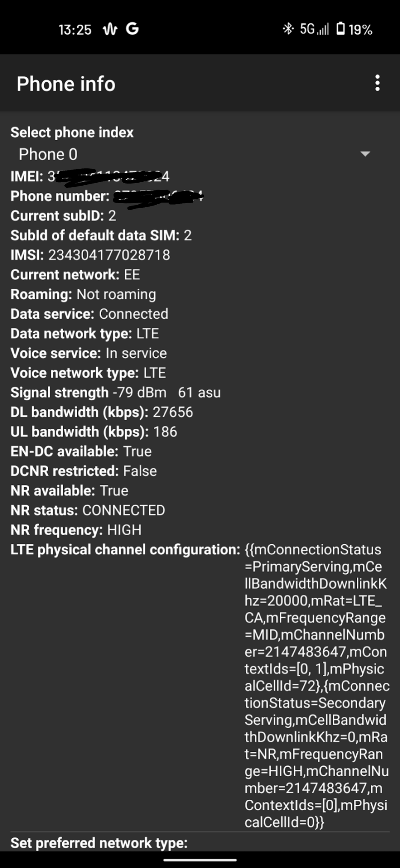Tap the IMSI number value

pyautogui.click(x=109, y=255)
